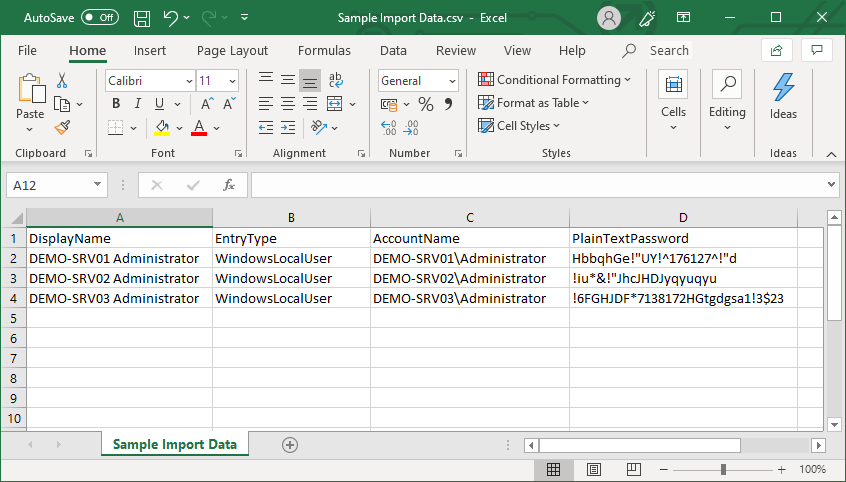
Task: Click the Bottom Align icon
Action: coord(310,80)
